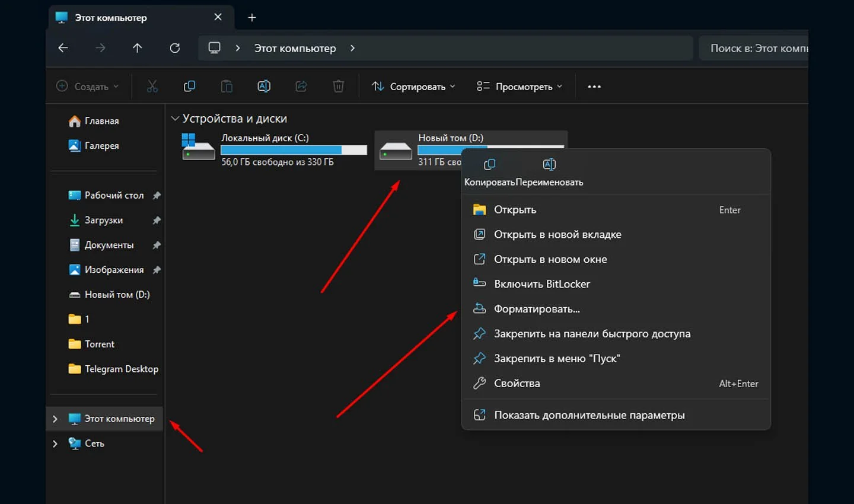This screenshot has width=854, height=504.
Task: Choose Закрепить на панели быстрого доступа
Action: pyautogui.click(x=616, y=334)
